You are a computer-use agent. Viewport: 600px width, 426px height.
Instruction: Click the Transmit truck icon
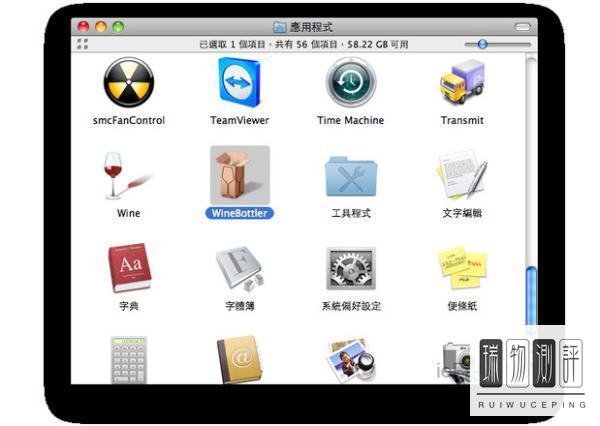coord(462,83)
